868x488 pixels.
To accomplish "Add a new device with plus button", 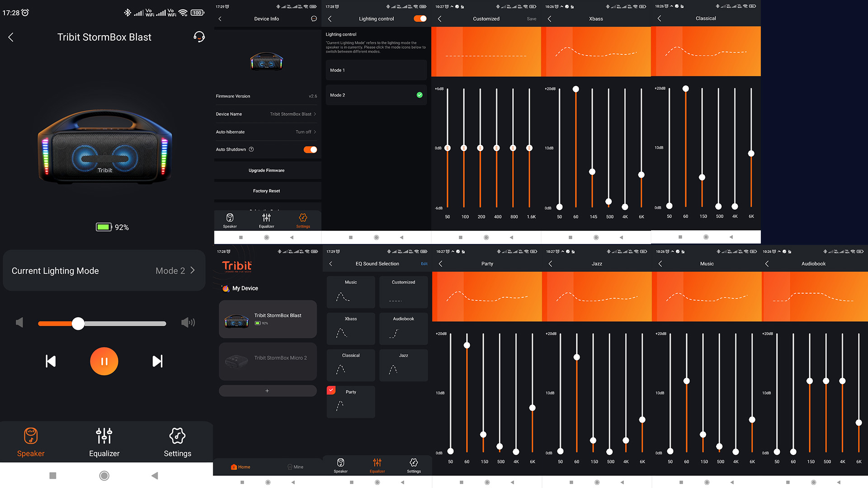I will [x=268, y=391].
